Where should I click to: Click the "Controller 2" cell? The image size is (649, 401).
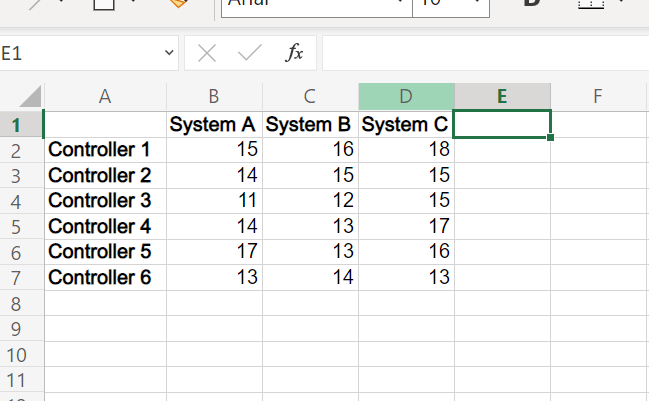(x=106, y=176)
